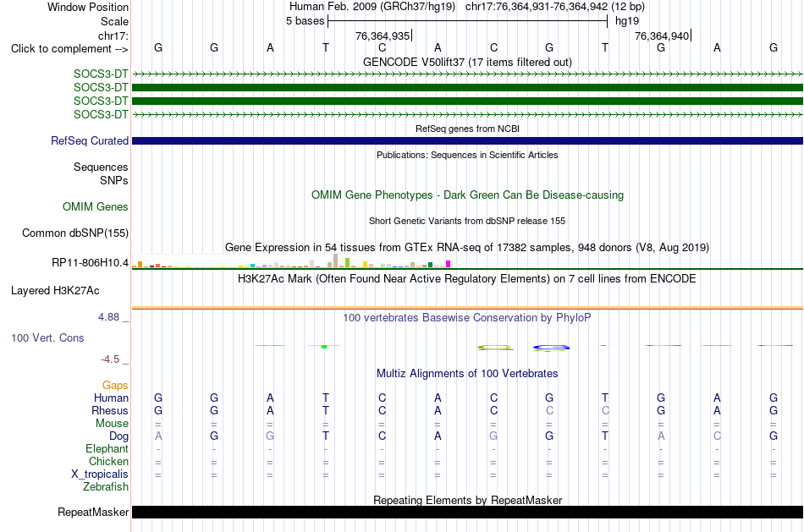The height and width of the screenshot is (532, 804).
Task: Click the Chicken species label
Action: tap(108, 462)
